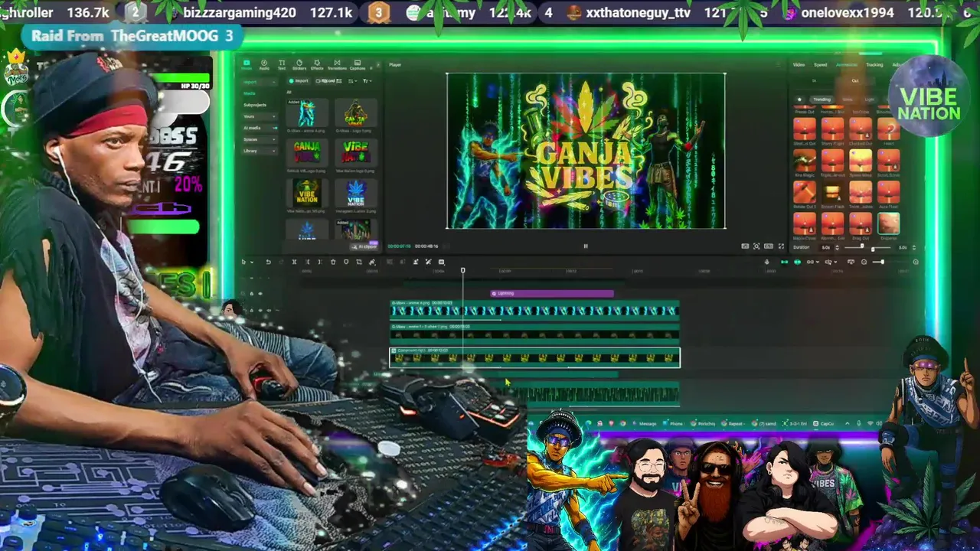This screenshot has height=551, width=980.
Task: Click the Delete (trash) icon in timeline toolbar
Action: point(333,262)
